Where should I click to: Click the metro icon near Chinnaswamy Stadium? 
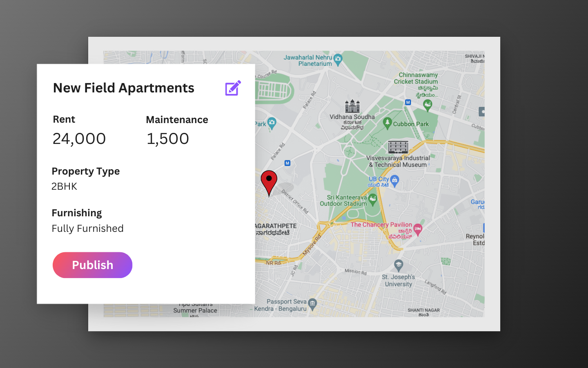click(x=408, y=102)
